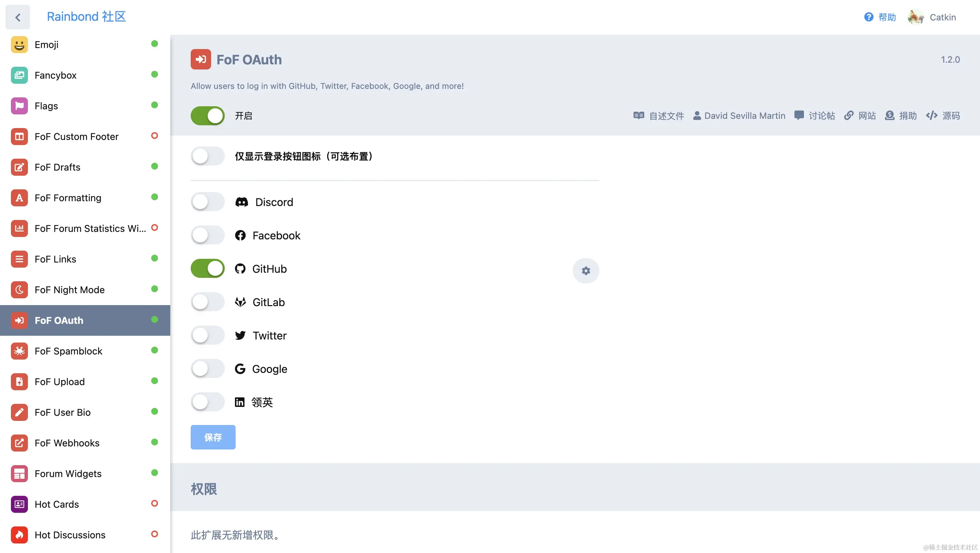Viewport: 980px width, 553px height.
Task: Click the Hot Cards disabled status dot
Action: [x=155, y=503]
